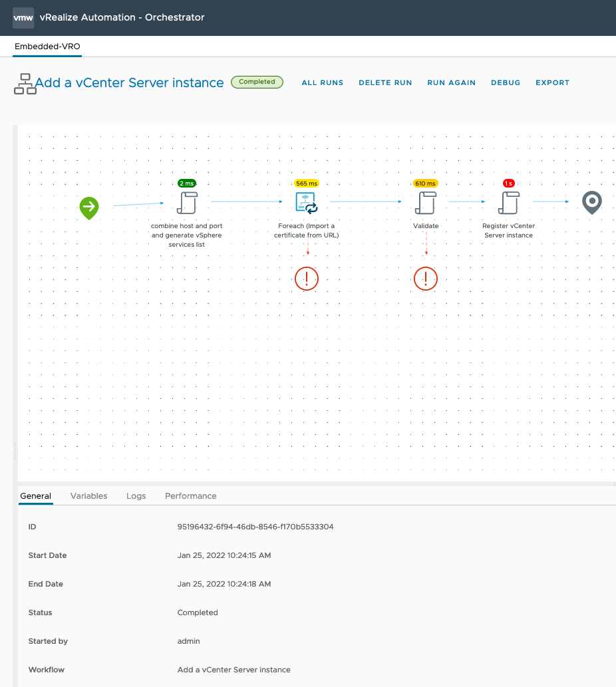Switch to the General tab
The height and width of the screenshot is (687, 616).
35,496
